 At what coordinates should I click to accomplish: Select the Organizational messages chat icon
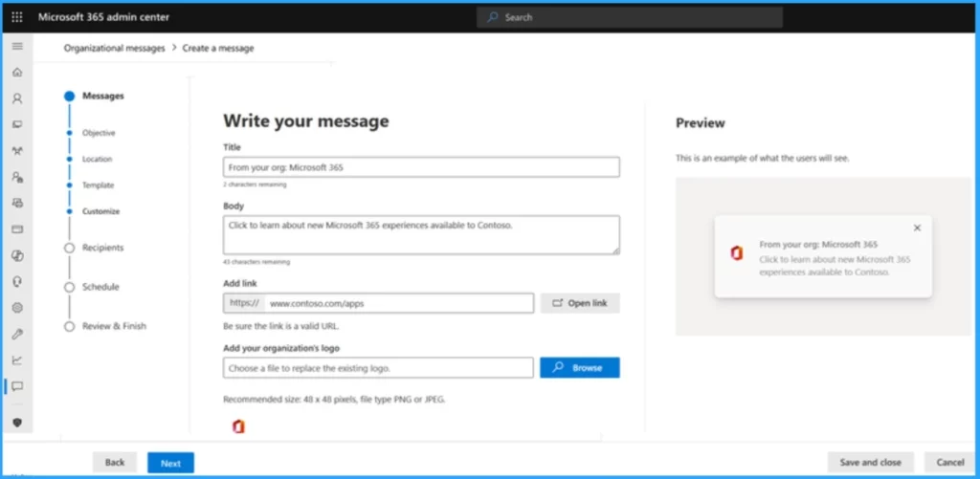17,386
